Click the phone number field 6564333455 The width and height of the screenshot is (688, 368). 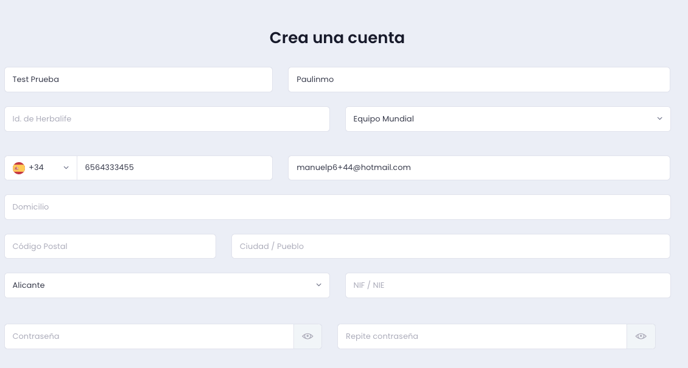175,168
